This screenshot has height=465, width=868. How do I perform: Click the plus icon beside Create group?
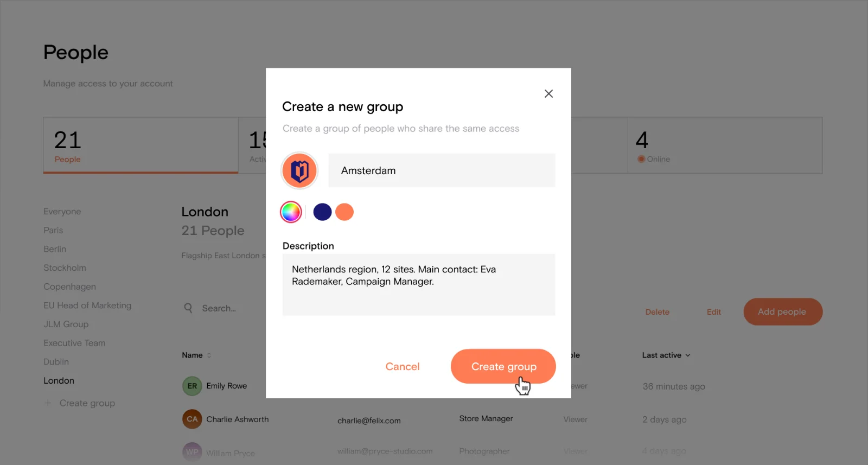click(48, 403)
